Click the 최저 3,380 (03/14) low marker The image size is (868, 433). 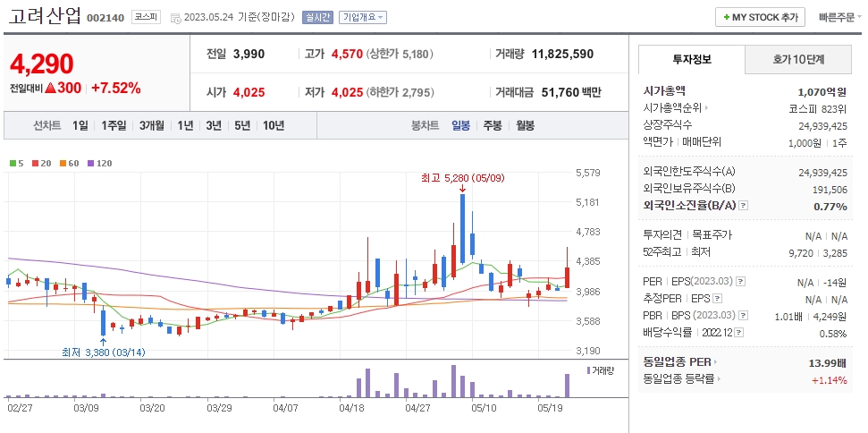(104, 352)
